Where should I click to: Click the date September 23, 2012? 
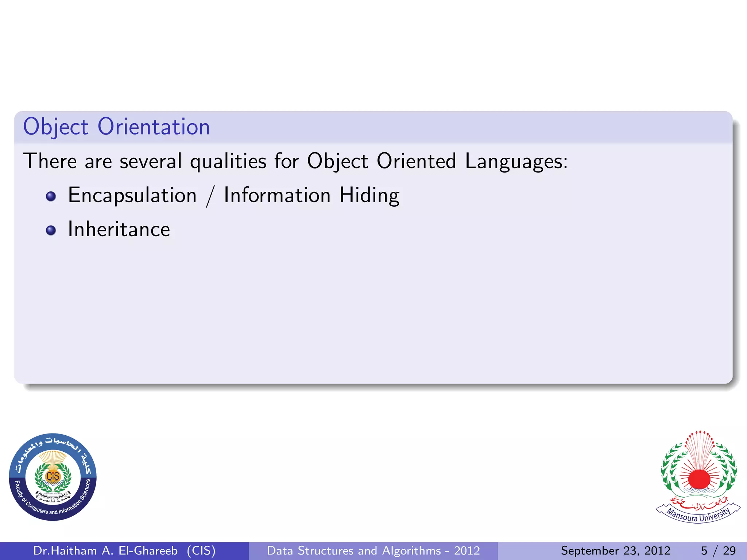pos(616,551)
